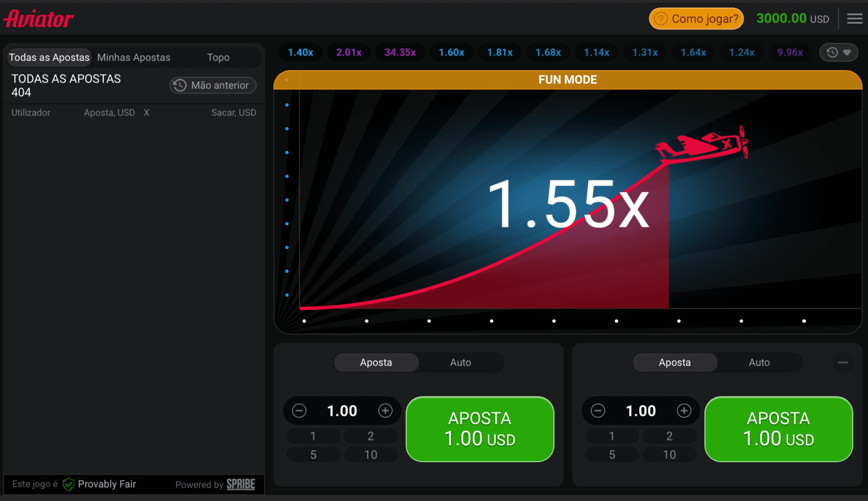Switch to the Minhas Apostas tab

(x=133, y=57)
